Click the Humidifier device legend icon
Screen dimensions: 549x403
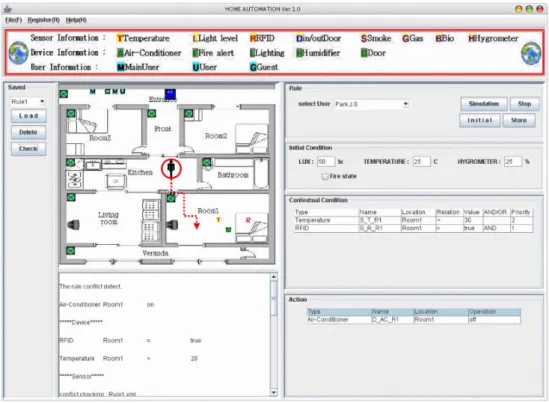299,53
